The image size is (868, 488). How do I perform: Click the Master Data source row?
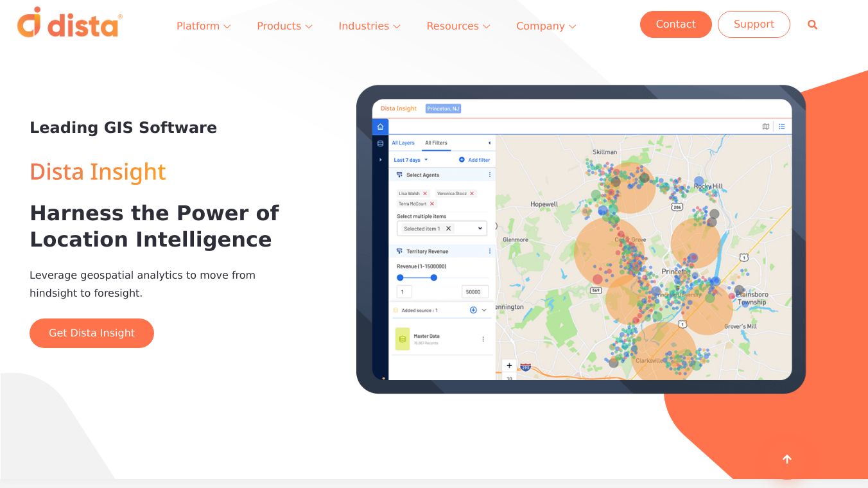[x=442, y=339]
